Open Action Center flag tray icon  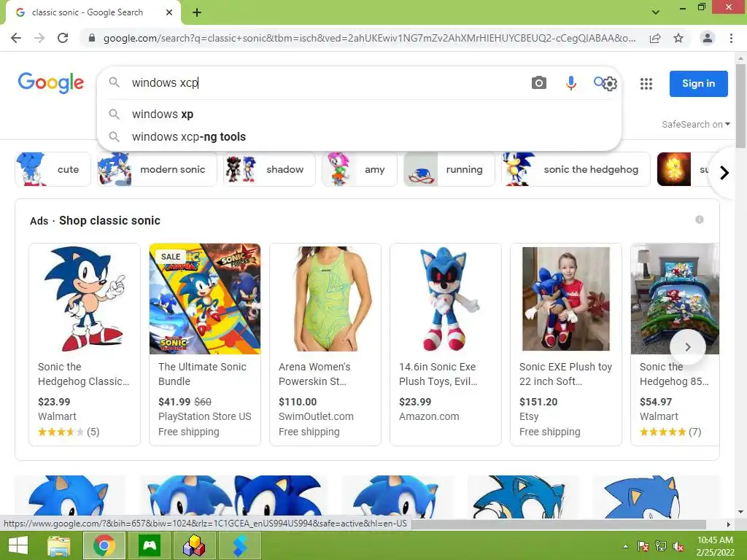(x=643, y=546)
